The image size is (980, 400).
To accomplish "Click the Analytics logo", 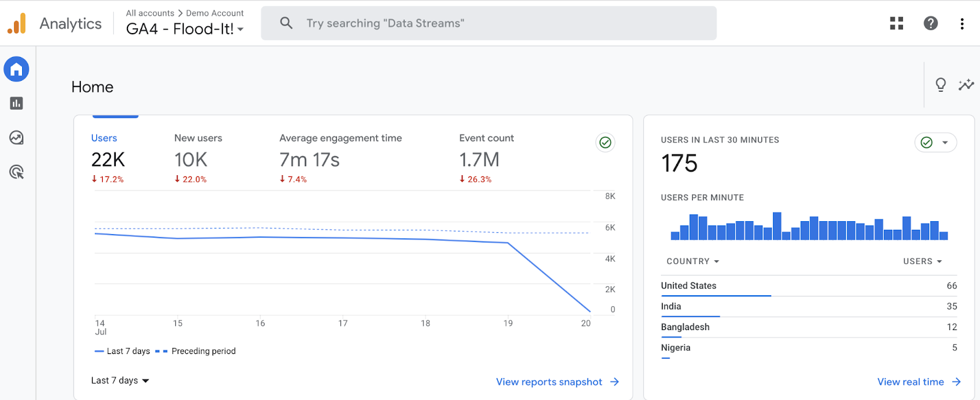I will click(x=17, y=23).
